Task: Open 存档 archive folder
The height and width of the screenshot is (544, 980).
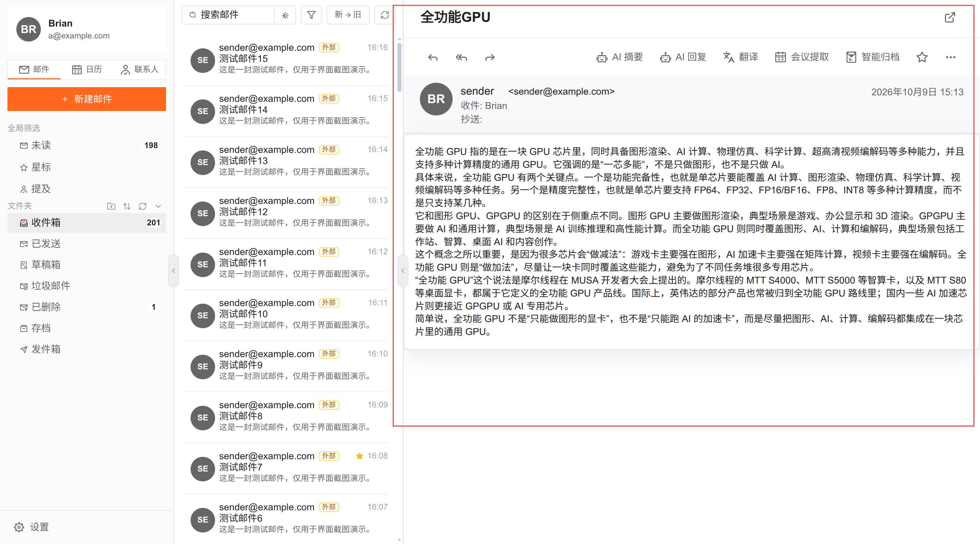Action: pos(87,328)
